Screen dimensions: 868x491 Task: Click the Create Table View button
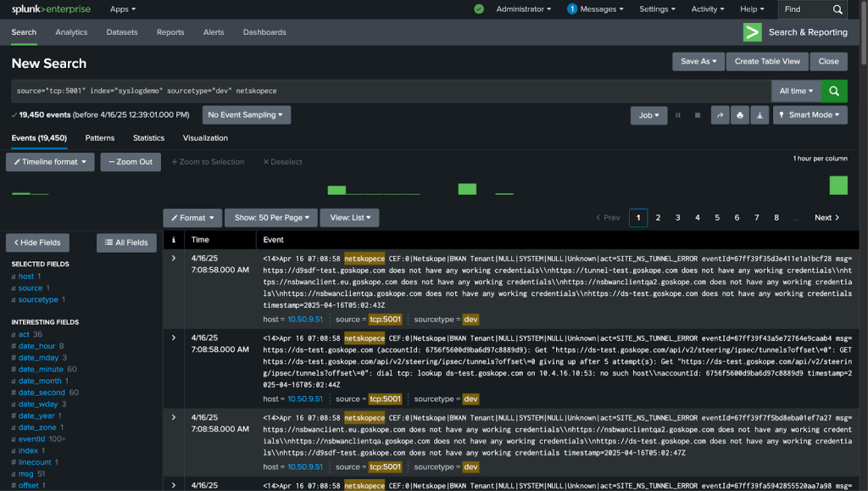coord(767,61)
